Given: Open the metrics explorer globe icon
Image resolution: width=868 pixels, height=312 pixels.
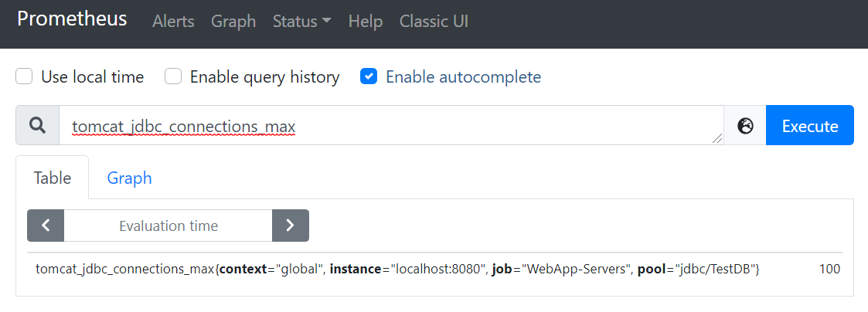Looking at the screenshot, I should pos(745,126).
